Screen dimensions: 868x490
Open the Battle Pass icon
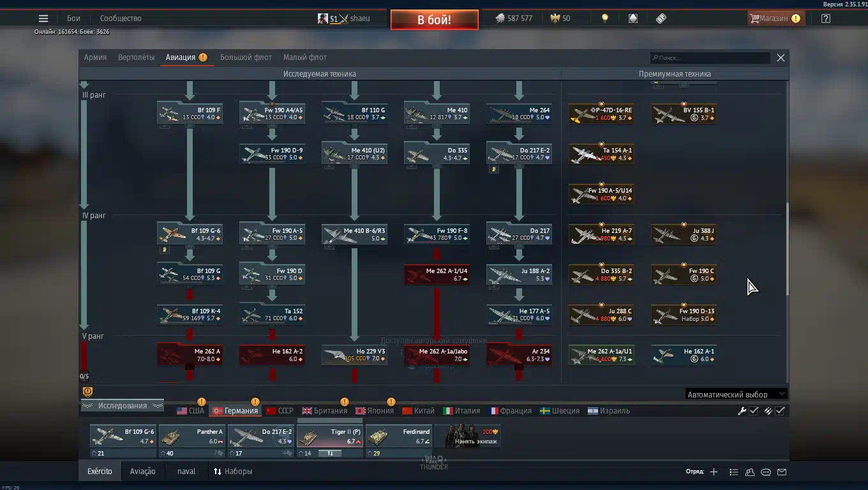point(661,19)
